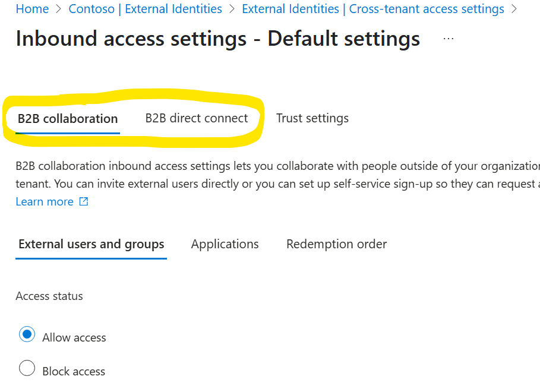Navigate to Home via breadcrumb
540x392 pixels.
coord(32,9)
